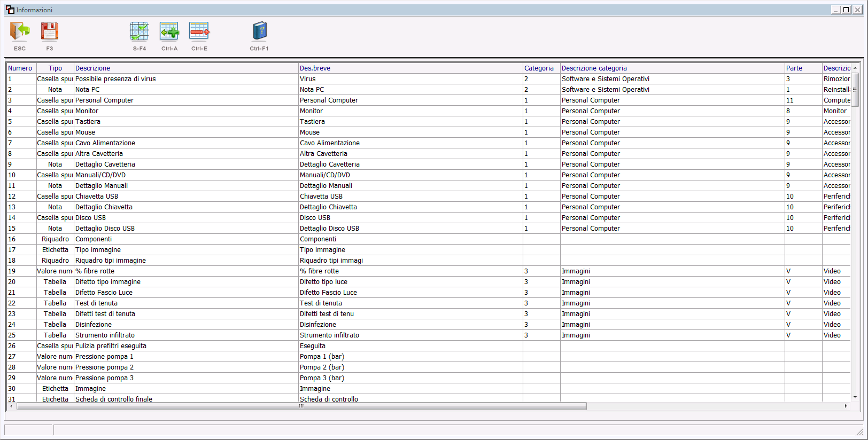Select the 'Immagine' description cell in row 30
This screenshot has height=440, width=868.
click(x=186, y=389)
